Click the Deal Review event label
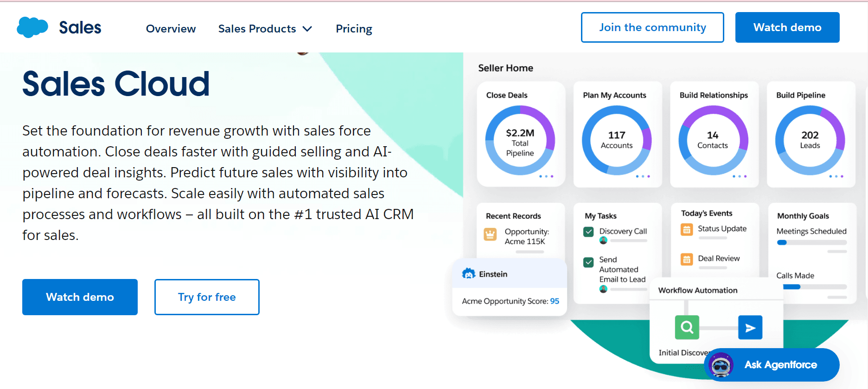Viewport: 868px width, 389px height. point(719,259)
